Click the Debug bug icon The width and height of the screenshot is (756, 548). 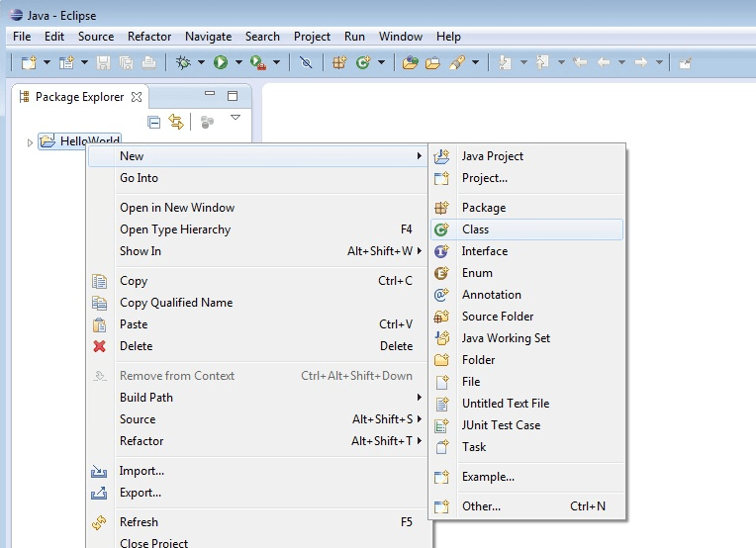click(x=183, y=62)
